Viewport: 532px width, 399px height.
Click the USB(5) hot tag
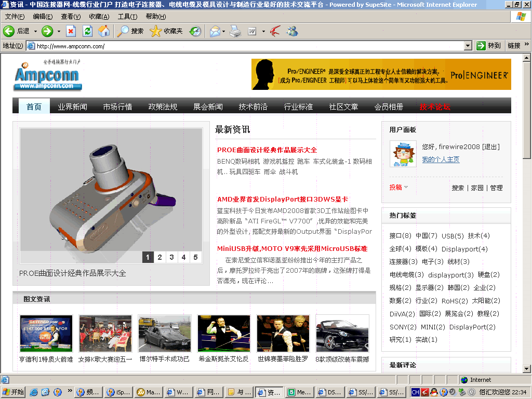point(453,235)
